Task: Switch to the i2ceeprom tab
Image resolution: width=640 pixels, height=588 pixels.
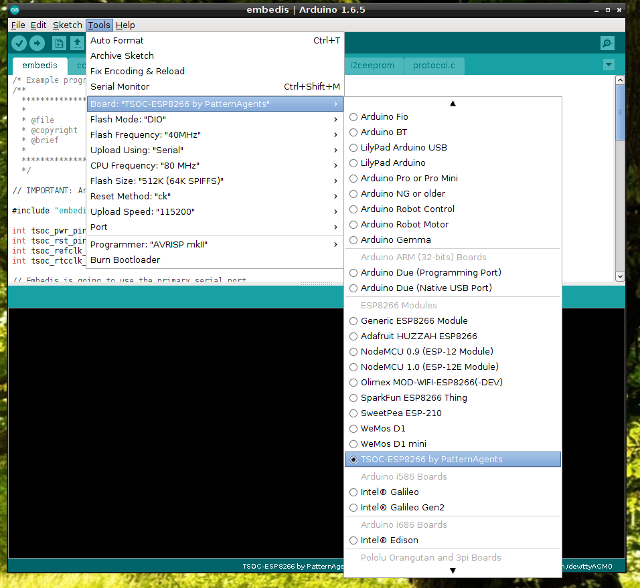Action: pyautogui.click(x=372, y=65)
